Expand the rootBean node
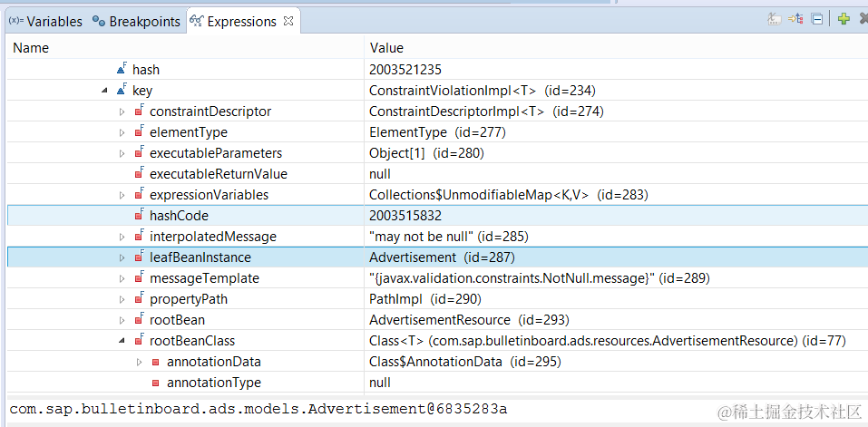This screenshot has height=427, width=868. [122, 320]
